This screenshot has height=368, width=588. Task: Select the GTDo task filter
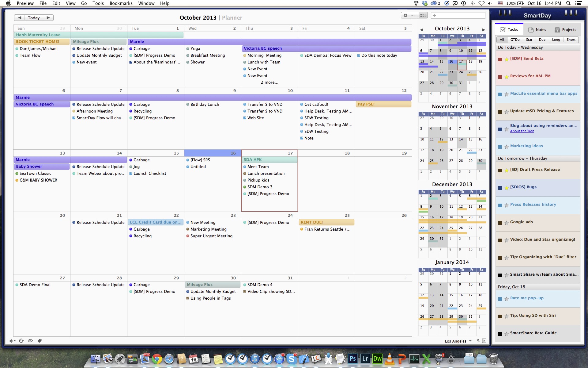(515, 40)
